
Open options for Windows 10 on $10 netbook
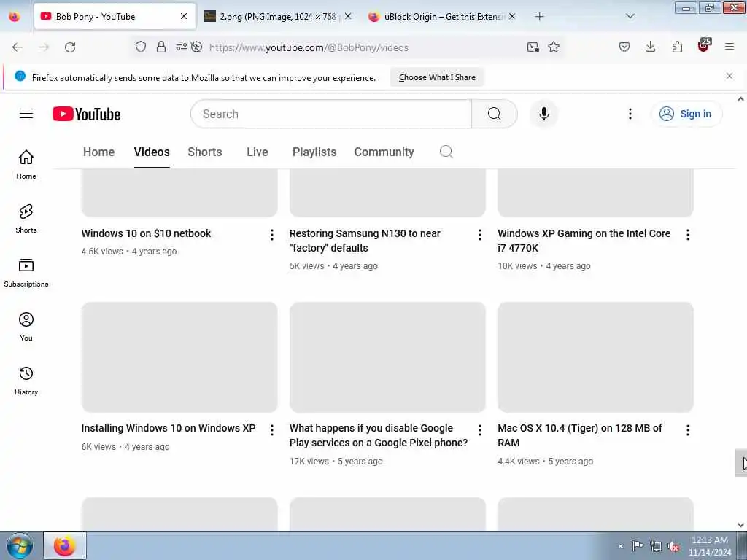pos(271,234)
